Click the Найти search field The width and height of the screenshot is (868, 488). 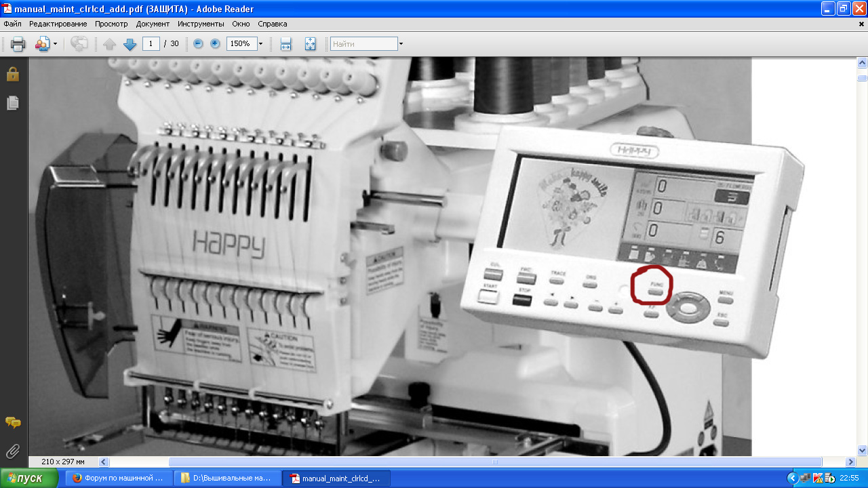(x=363, y=43)
